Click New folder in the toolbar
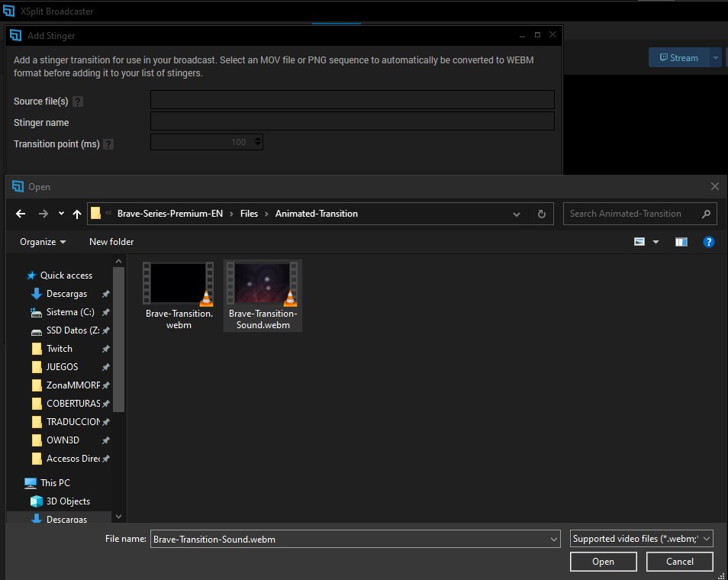Viewport: 728px width, 580px height. pos(111,242)
